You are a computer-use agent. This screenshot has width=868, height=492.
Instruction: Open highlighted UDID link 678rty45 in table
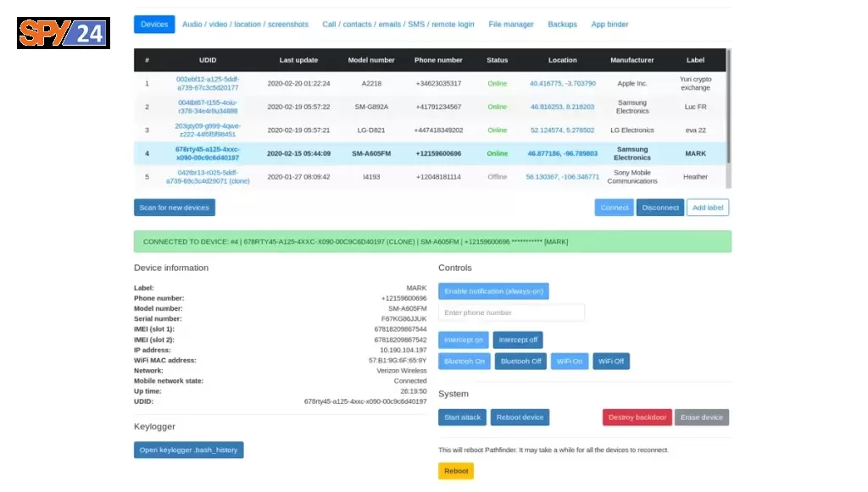point(208,153)
